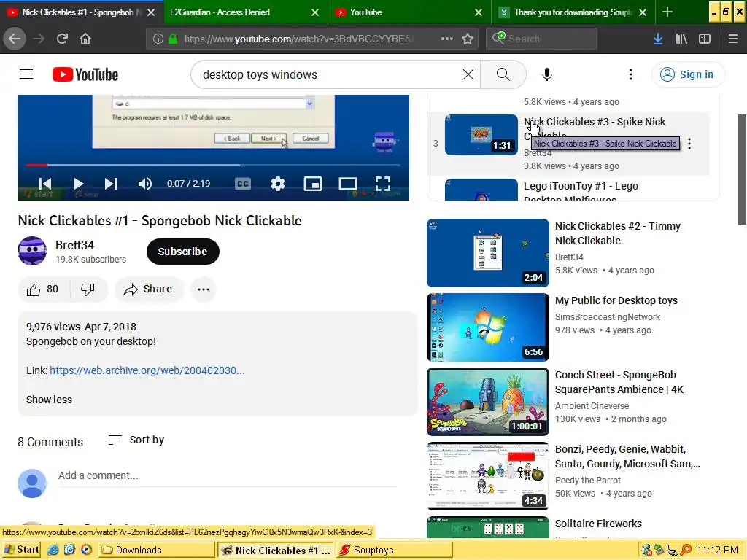
Task: Go back with the browser back arrow
Action: point(15,39)
